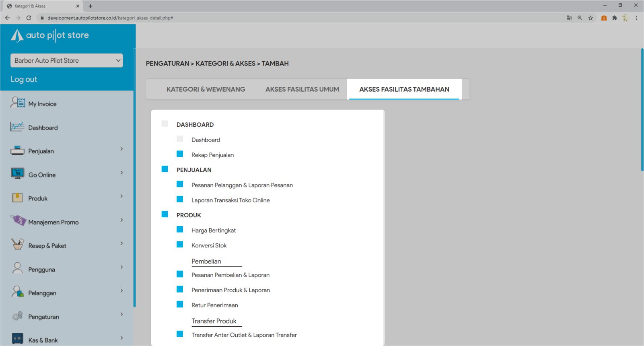
Task: Open the Barber Auto Pilot Store dropdown
Action: pyautogui.click(x=67, y=60)
